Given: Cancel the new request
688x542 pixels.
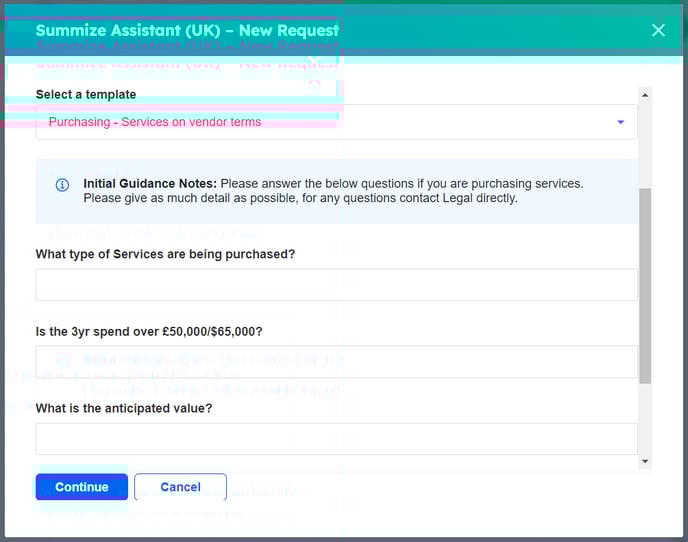Looking at the screenshot, I should point(180,487).
